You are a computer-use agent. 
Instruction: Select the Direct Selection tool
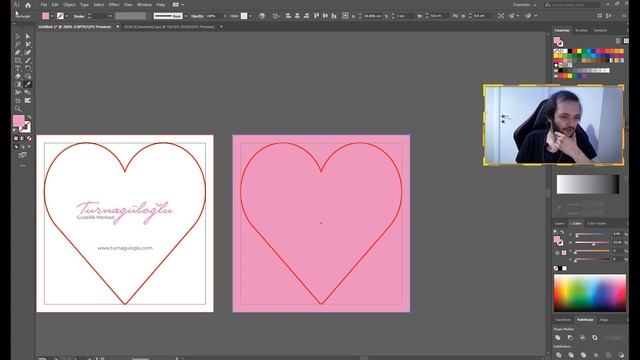(x=28, y=36)
